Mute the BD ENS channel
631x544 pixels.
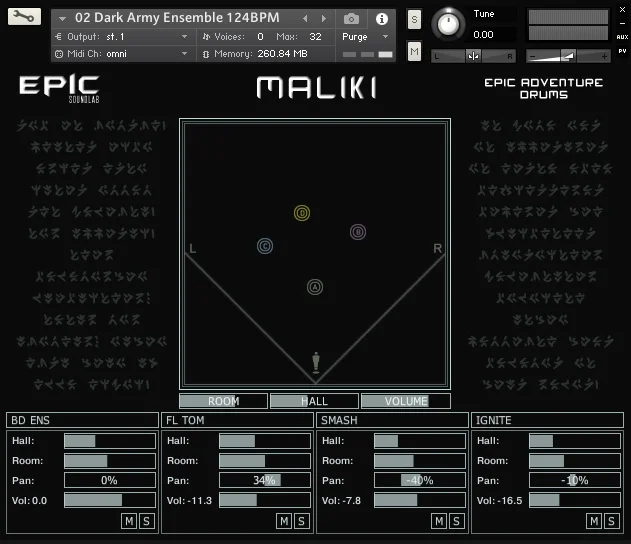[129, 521]
